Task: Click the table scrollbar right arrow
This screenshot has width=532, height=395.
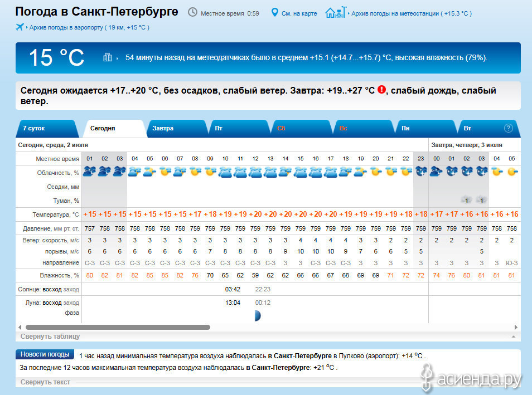Action: pyautogui.click(x=516, y=327)
